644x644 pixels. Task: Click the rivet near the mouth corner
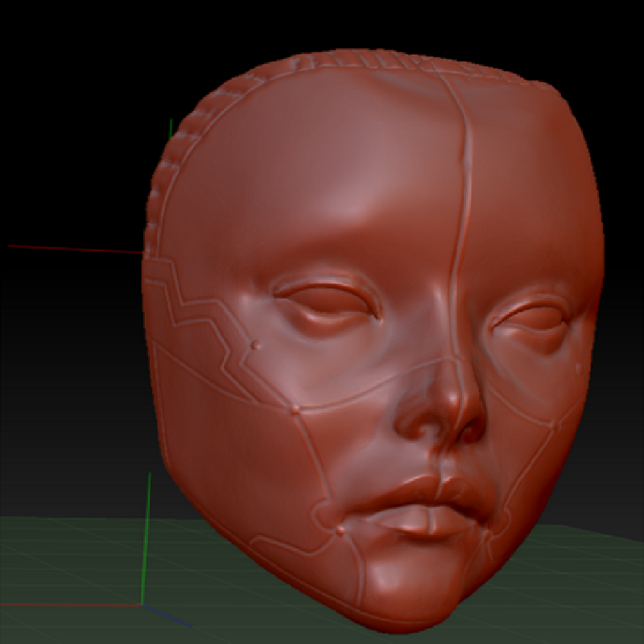point(341,530)
